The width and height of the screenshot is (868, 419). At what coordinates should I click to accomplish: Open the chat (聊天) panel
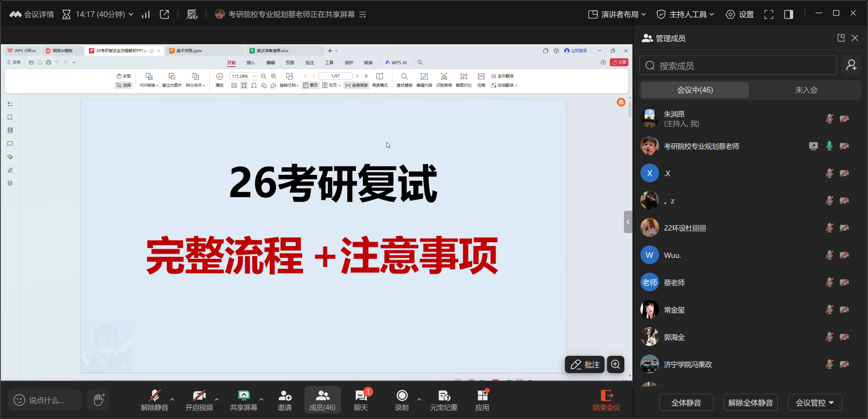361,400
